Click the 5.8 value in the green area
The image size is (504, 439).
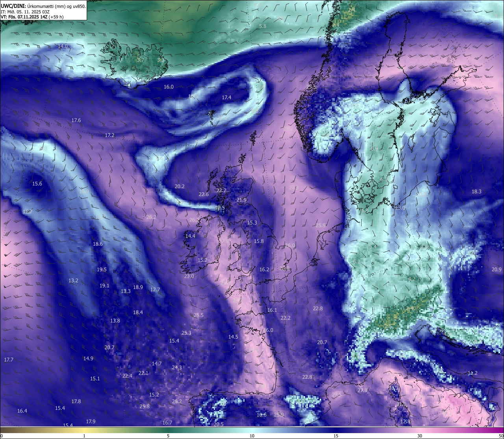click(x=263, y=26)
